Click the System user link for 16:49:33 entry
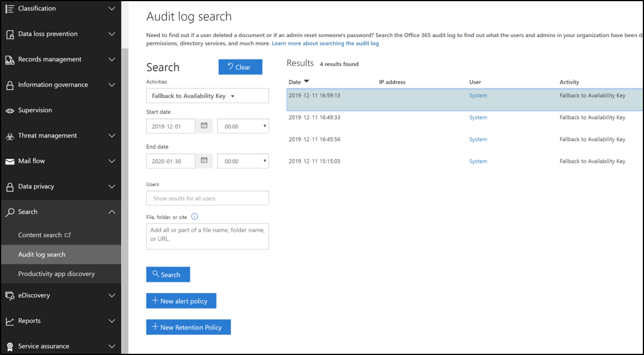Screen dimensions: 644x355 [x=478, y=117]
